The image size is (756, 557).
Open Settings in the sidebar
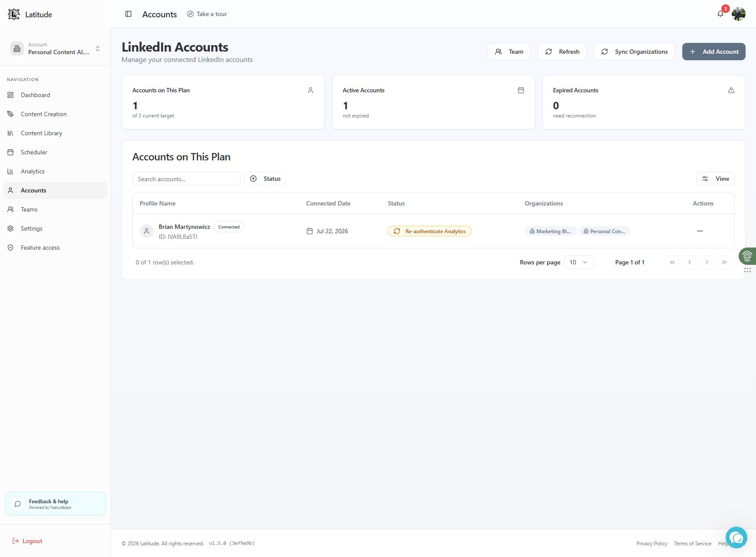click(x=56, y=228)
